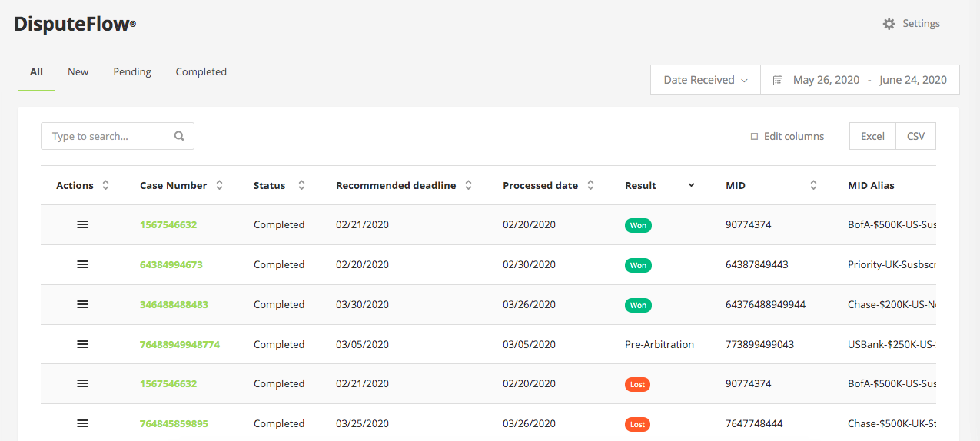Image resolution: width=980 pixels, height=441 pixels.
Task: Click MID value 773899499043
Action: click(759, 344)
